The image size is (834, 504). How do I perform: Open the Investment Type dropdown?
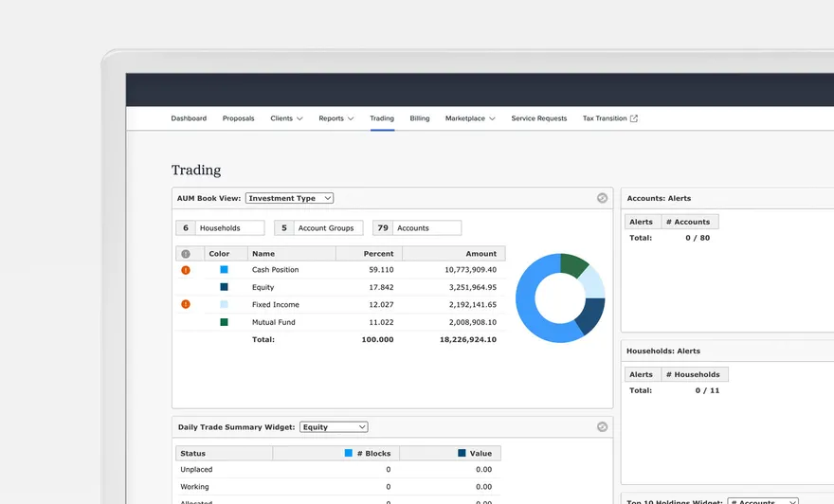[x=289, y=198]
